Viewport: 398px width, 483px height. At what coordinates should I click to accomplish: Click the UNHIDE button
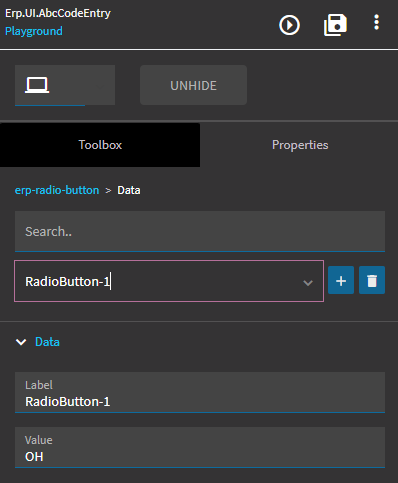pos(193,85)
